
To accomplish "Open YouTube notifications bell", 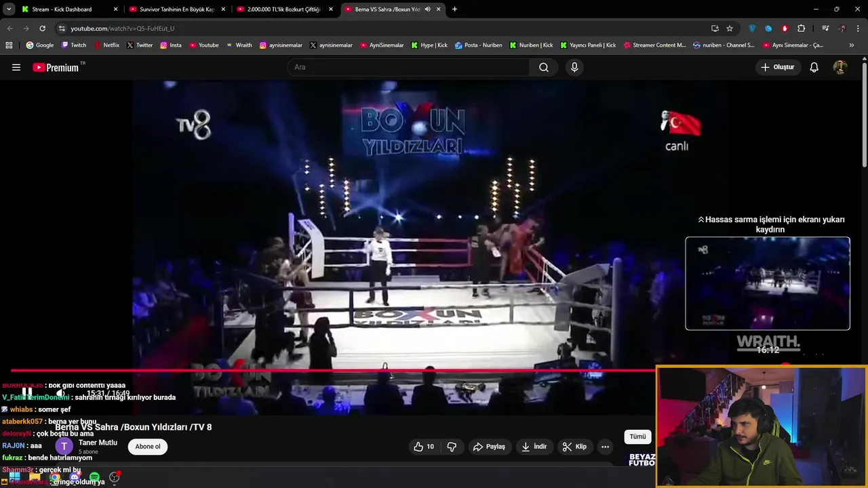I will click(x=814, y=67).
